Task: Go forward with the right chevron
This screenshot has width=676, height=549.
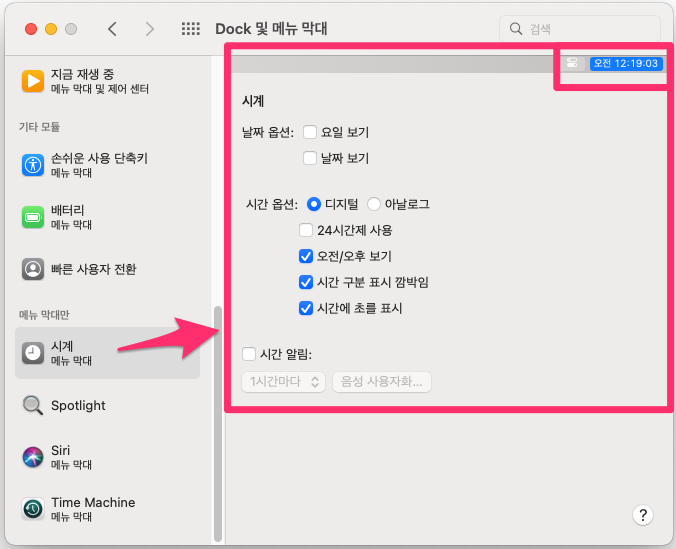Action: [150, 29]
